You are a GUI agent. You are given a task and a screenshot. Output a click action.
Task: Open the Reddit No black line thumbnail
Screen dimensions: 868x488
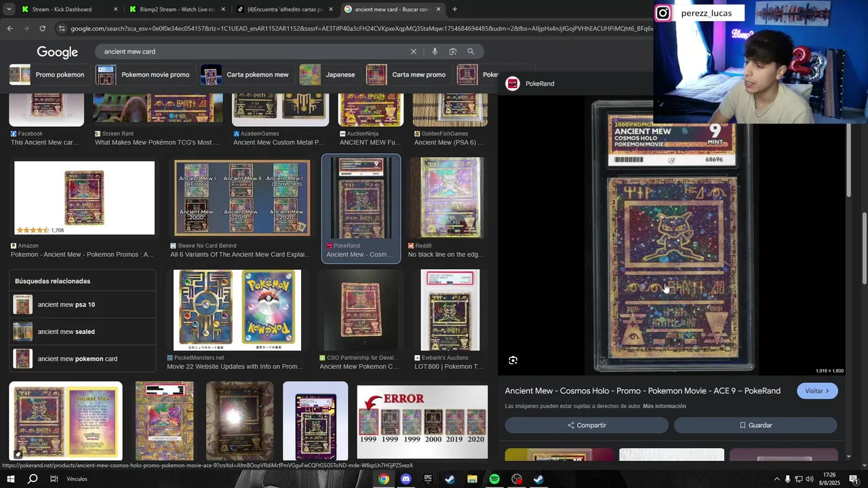pyautogui.click(x=446, y=198)
